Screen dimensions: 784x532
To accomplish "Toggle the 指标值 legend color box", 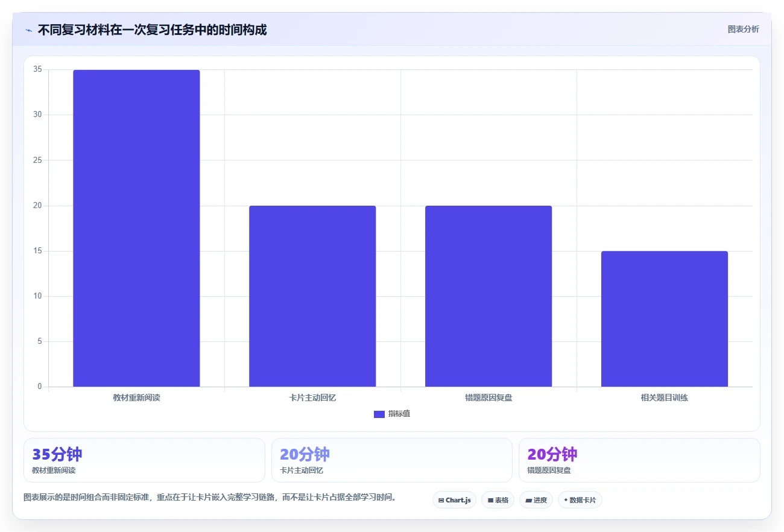I will point(379,414).
